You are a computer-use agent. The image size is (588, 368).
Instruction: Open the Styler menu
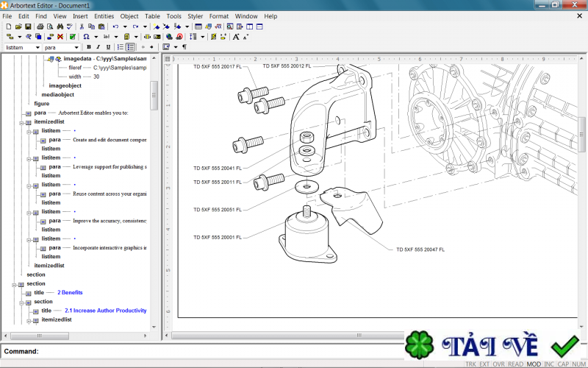[x=195, y=15]
